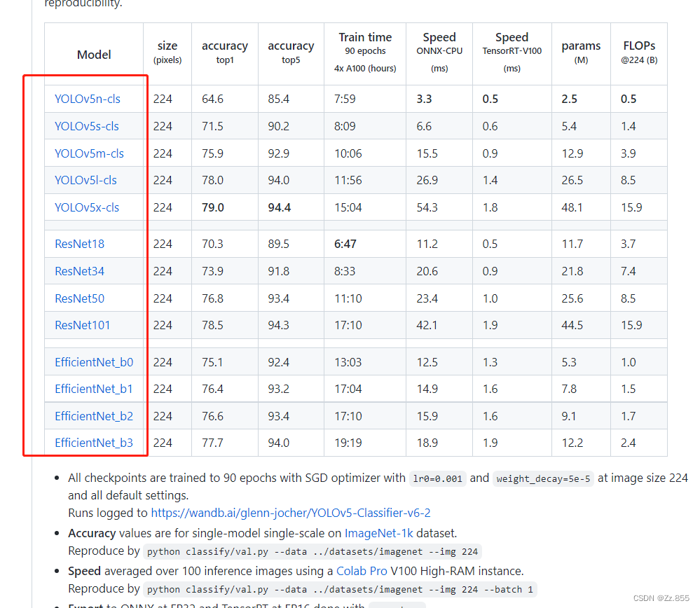Click the Model column header

click(94, 55)
